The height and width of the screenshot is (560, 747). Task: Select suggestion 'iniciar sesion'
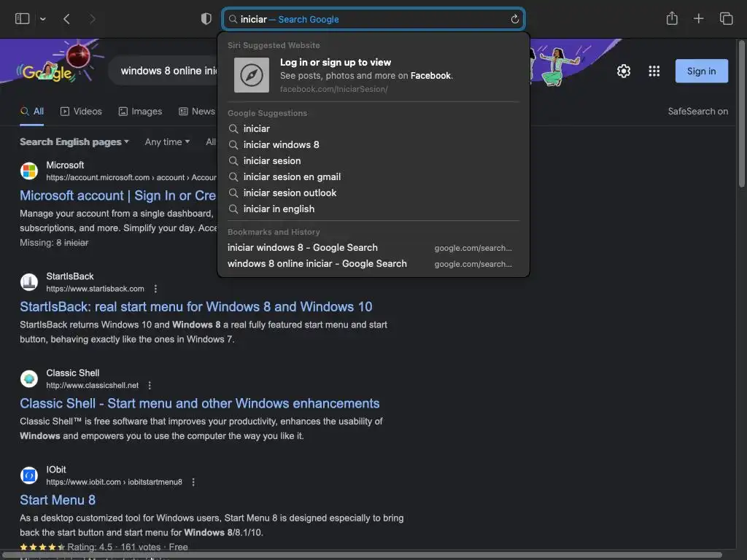click(x=373, y=161)
